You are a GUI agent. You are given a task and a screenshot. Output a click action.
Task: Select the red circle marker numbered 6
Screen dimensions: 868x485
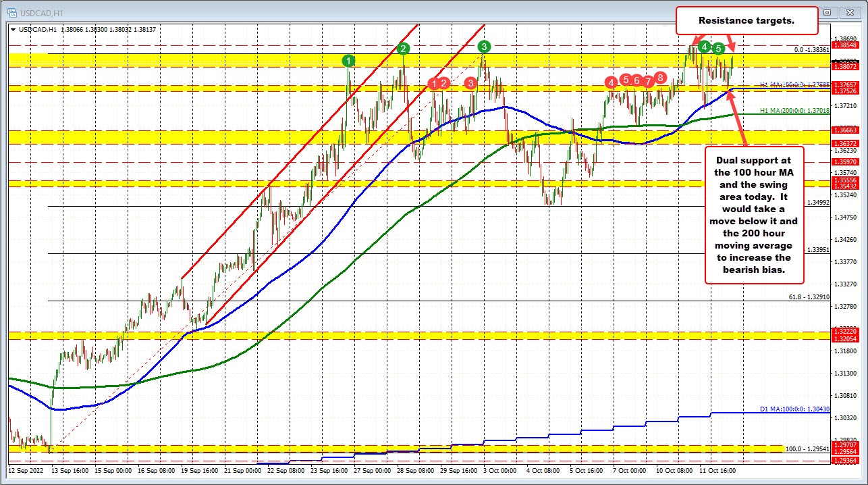click(636, 80)
